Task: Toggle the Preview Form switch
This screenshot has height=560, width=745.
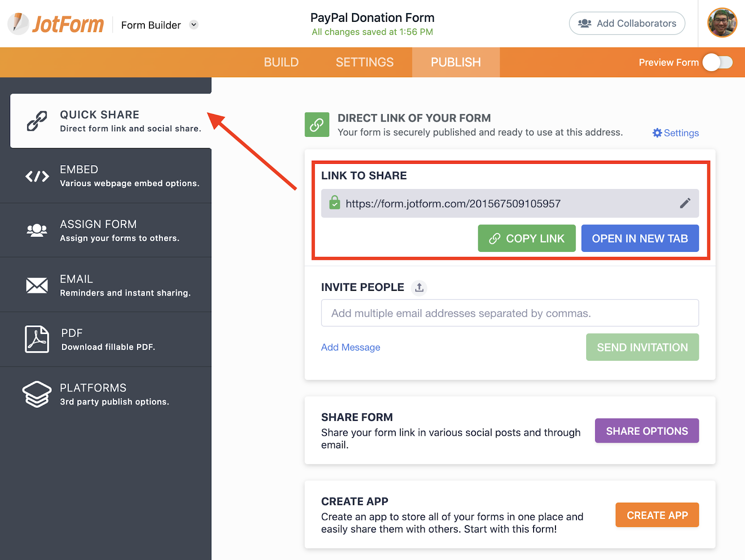Action: pyautogui.click(x=718, y=62)
